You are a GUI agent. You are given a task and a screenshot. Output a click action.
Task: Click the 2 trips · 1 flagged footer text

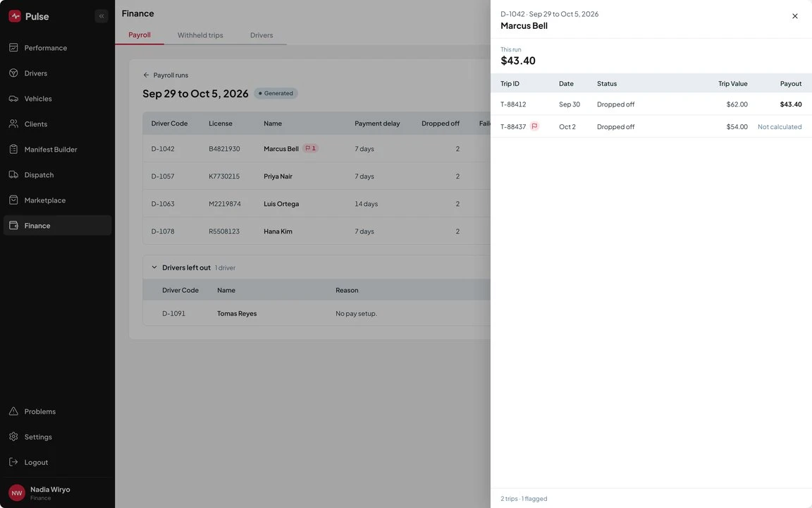pos(524,499)
